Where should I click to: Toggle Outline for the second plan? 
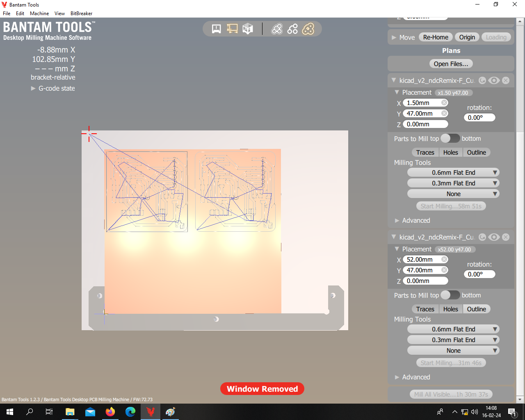coord(477,309)
